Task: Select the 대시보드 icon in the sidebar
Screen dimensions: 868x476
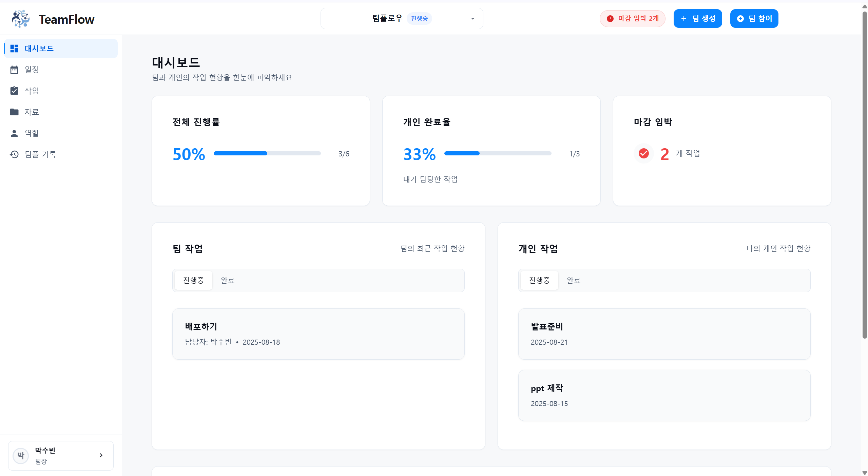Action: click(14, 48)
